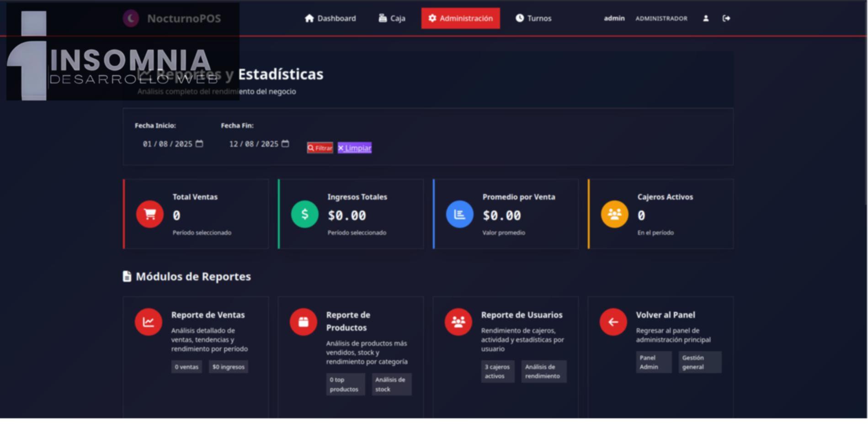Open Reporte de Ventas via chart icon
This screenshot has width=868, height=432.
149,322
